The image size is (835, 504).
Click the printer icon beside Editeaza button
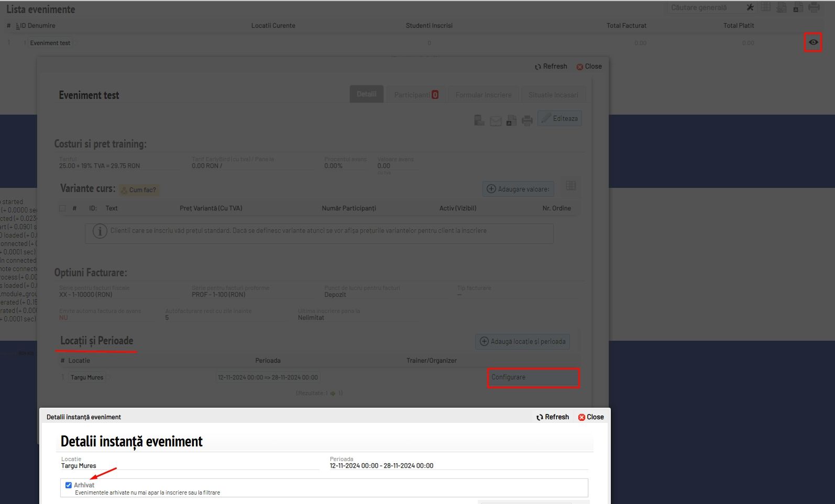528,120
